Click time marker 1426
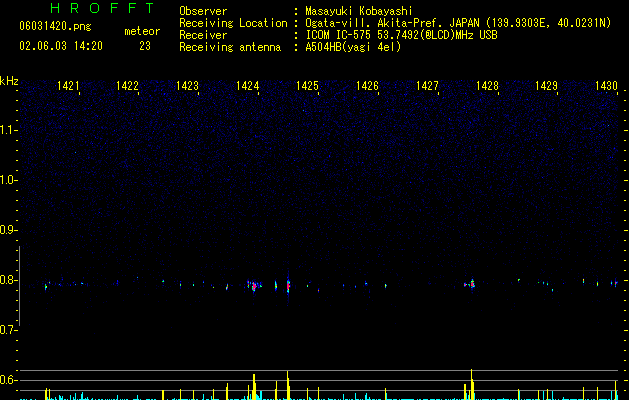This screenshot has height=400, width=629. [x=367, y=86]
